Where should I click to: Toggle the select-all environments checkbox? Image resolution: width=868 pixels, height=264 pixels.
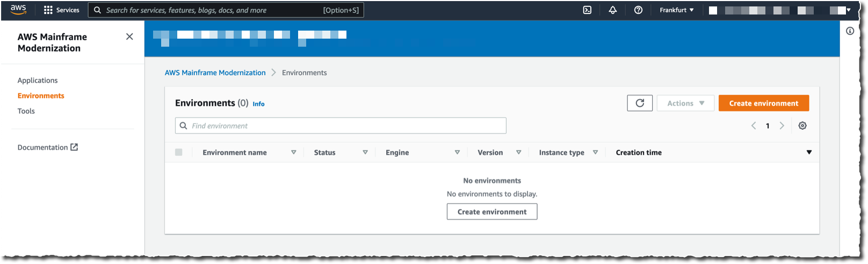tap(179, 152)
